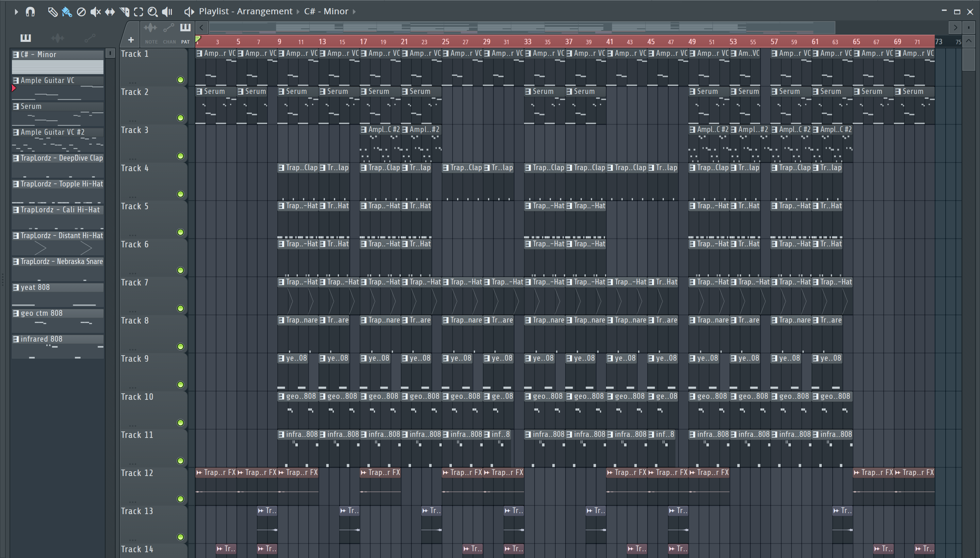Open clip menu of first Serum clip on Track 2
The width and height of the screenshot is (980, 558).
pyautogui.click(x=199, y=92)
